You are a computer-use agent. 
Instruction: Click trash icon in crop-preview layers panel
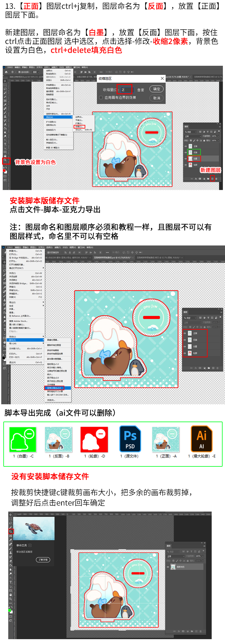(201, 631)
